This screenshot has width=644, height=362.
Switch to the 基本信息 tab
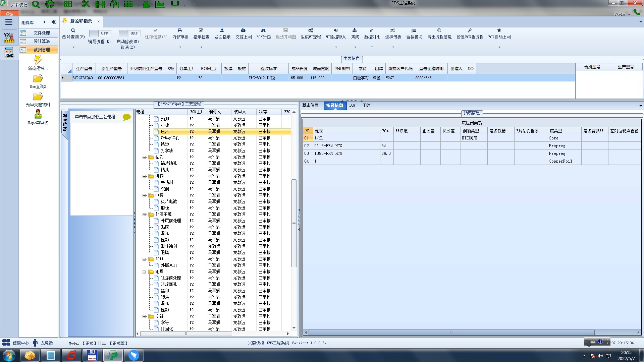click(x=310, y=106)
